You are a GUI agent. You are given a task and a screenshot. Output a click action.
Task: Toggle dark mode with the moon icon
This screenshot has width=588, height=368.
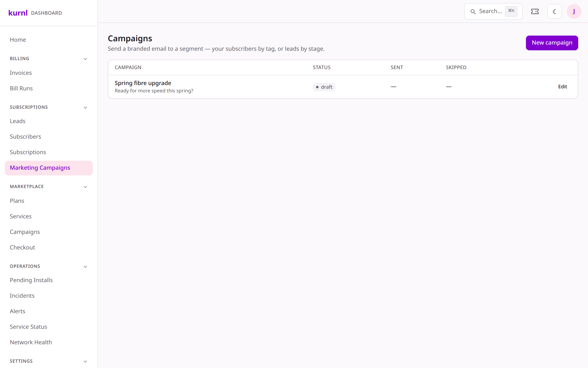click(554, 11)
